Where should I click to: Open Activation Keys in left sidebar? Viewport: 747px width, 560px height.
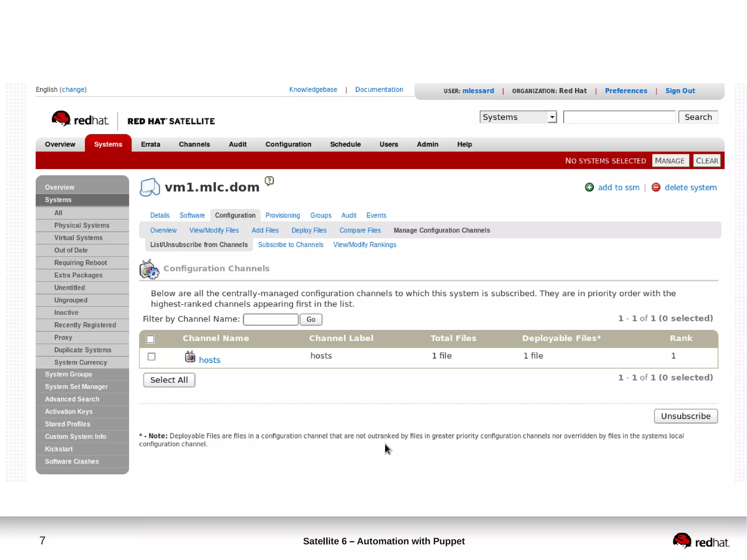point(69,412)
